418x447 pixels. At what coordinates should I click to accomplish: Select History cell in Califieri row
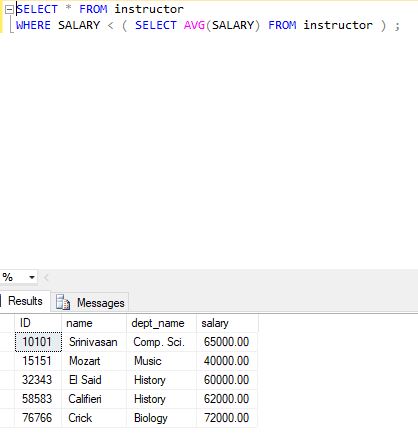(x=161, y=399)
